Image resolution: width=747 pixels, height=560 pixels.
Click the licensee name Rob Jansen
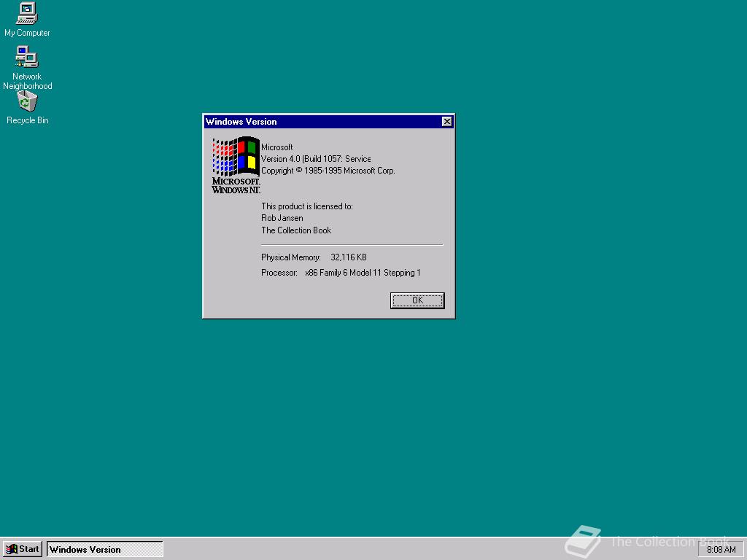(x=282, y=218)
